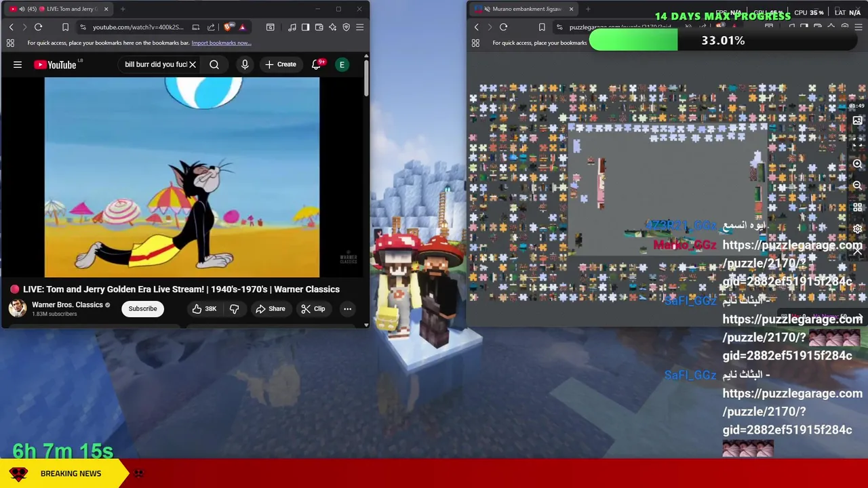Open the browser main menu in YouTube window
The image size is (868, 488).
pyautogui.click(x=359, y=27)
